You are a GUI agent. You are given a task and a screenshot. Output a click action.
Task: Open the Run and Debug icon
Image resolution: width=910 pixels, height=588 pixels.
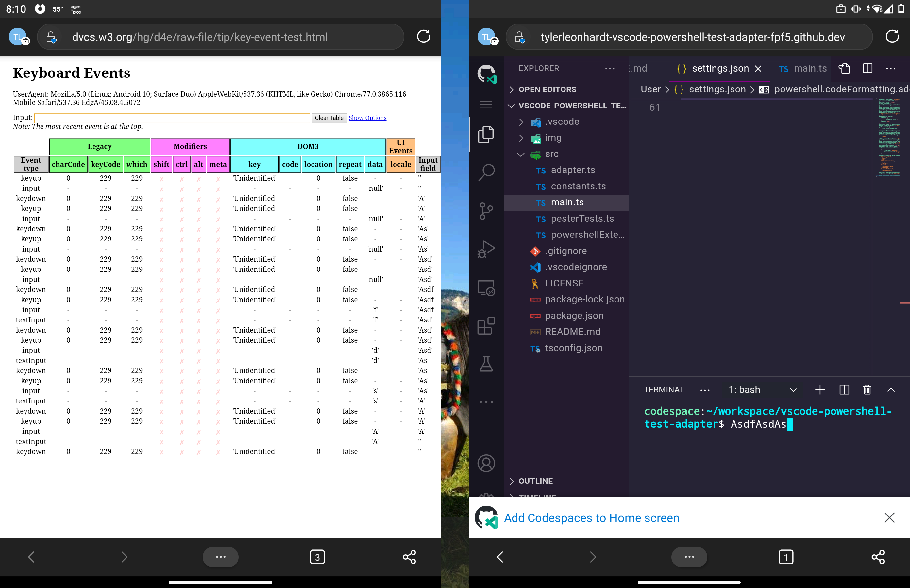click(486, 249)
